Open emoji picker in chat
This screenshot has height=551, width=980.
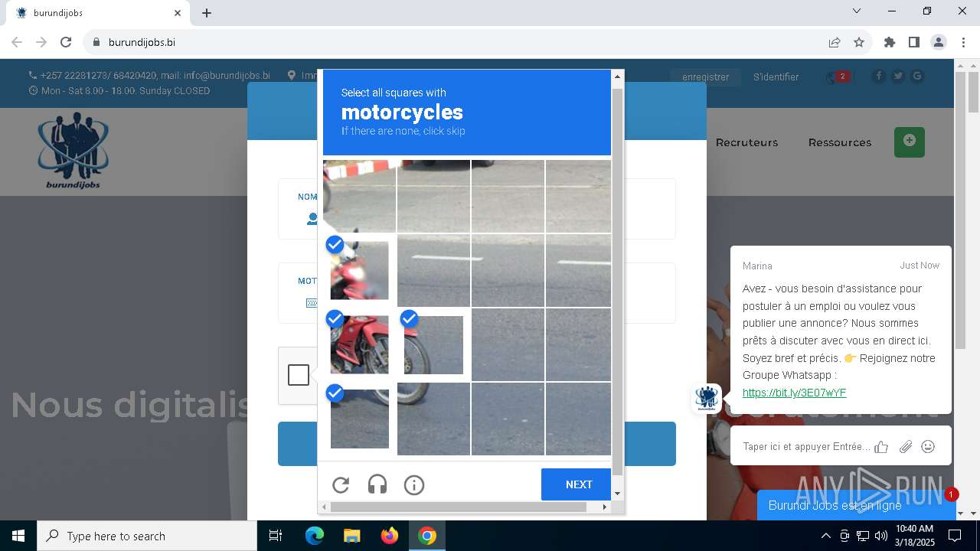[928, 446]
